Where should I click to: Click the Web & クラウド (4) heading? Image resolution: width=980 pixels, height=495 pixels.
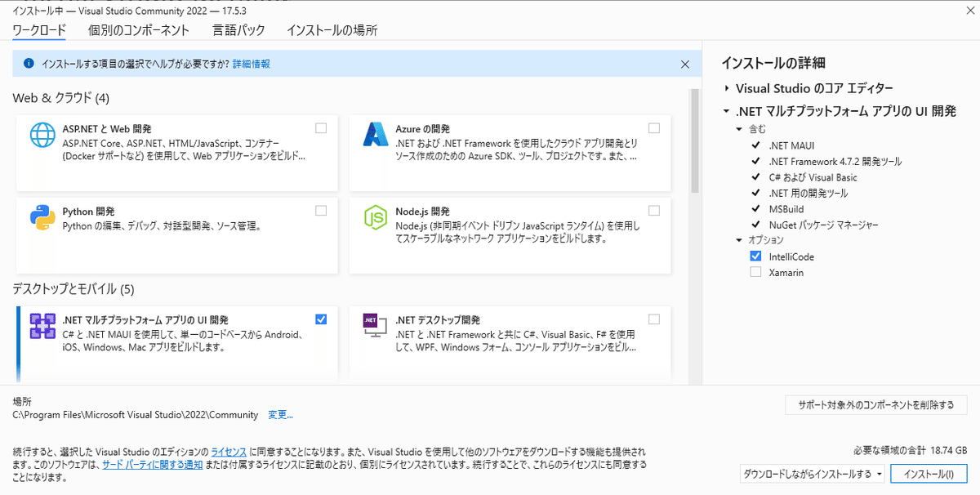pyautogui.click(x=60, y=98)
